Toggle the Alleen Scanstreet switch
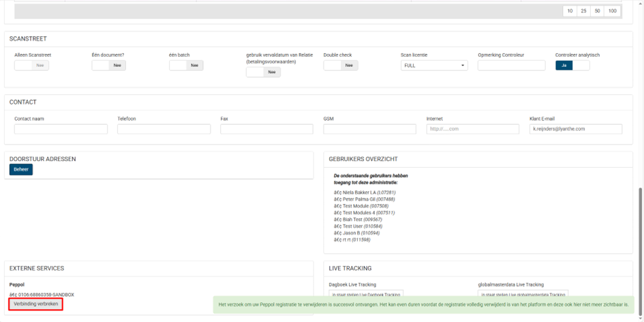The height and width of the screenshot is (322, 644). (31, 65)
